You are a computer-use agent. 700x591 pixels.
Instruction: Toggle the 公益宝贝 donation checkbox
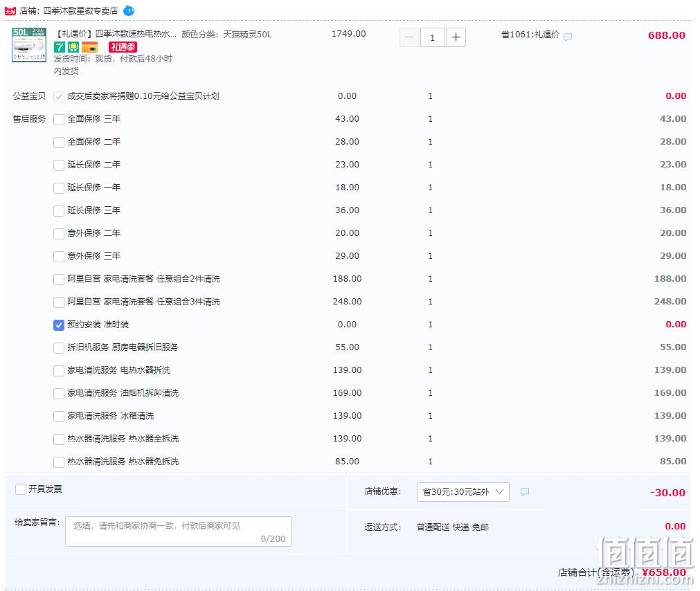click(58, 97)
